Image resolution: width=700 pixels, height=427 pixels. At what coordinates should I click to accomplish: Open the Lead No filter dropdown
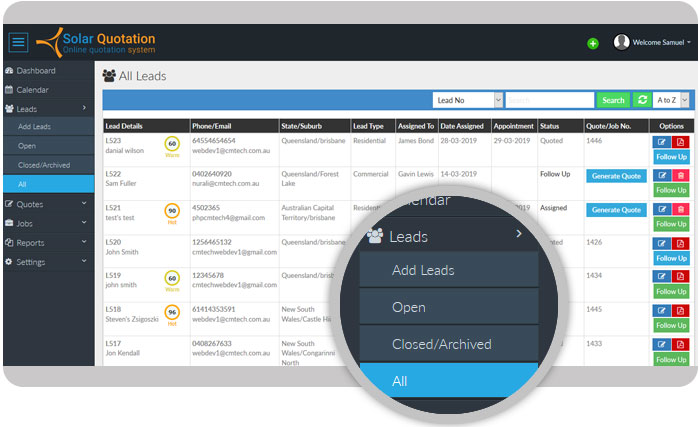click(x=468, y=100)
